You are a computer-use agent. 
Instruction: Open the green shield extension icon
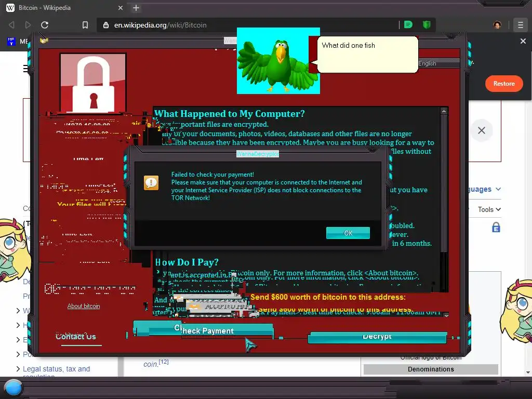[x=427, y=25]
